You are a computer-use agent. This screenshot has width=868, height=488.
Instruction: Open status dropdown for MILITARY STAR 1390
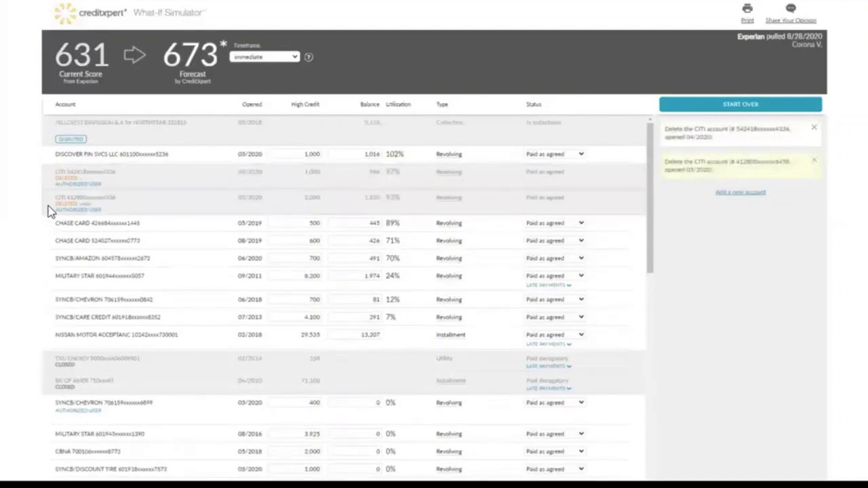coord(555,434)
